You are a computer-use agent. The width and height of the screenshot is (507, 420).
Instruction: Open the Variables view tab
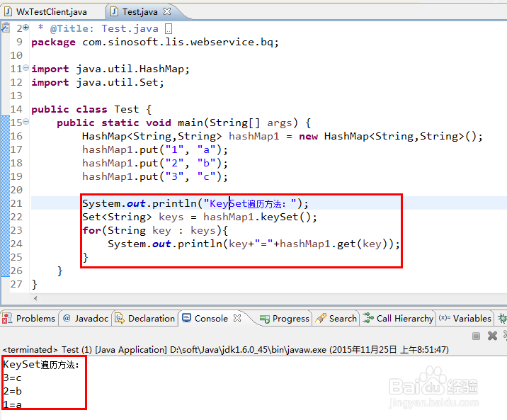pyautogui.click(x=465, y=319)
